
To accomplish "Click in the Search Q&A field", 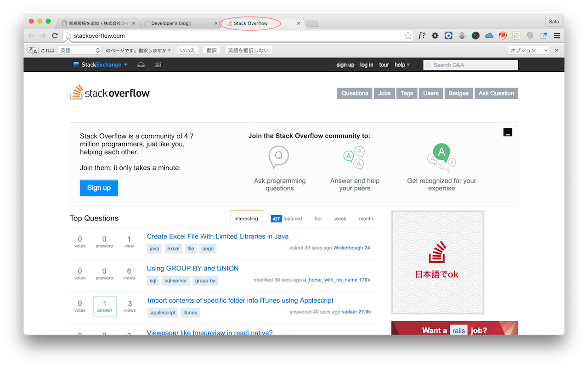I will coord(470,65).
